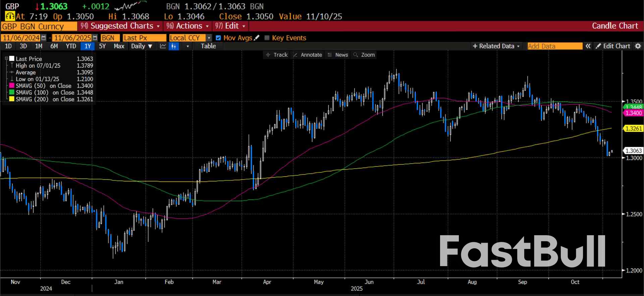Open the Edit dropdown menu
This screenshot has width=644, height=296.
pyautogui.click(x=230, y=26)
